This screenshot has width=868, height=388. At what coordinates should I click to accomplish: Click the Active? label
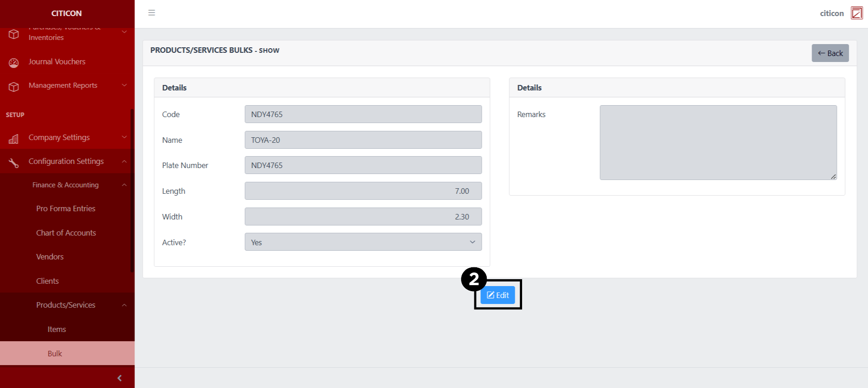click(x=174, y=242)
